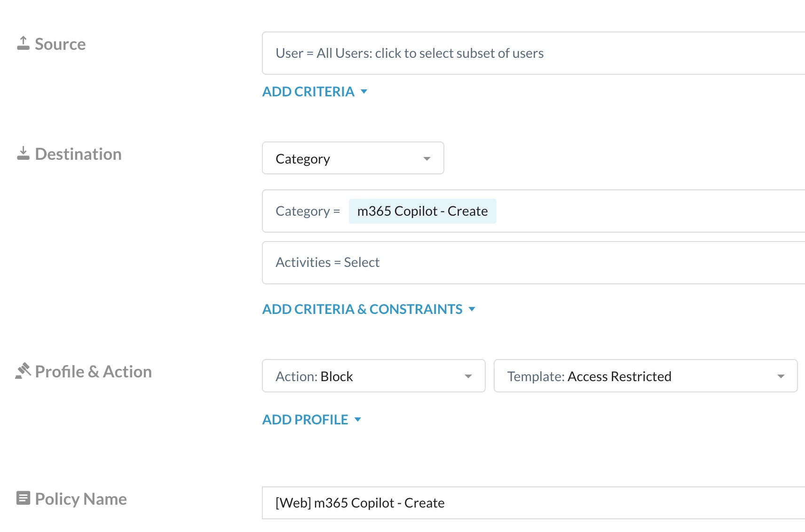The image size is (805, 532).
Task: Click the caret beside ADD PROFILE
Action: click(358, 420)
